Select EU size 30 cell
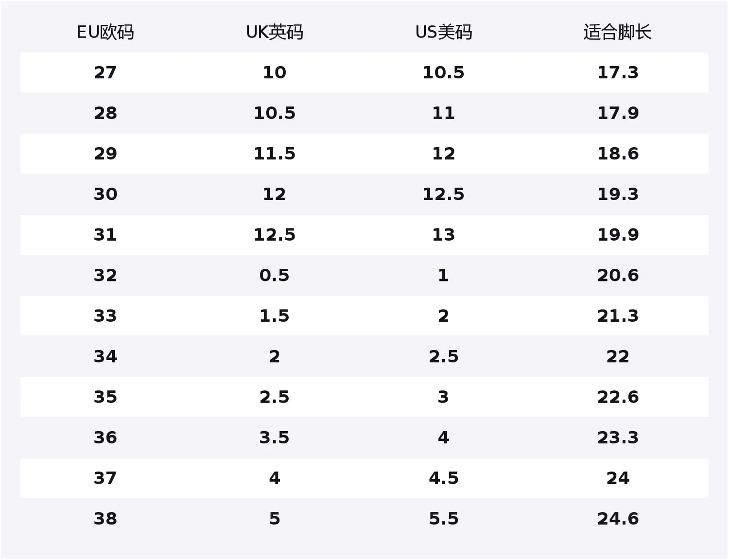This screenshot has height=560, width=729. (105, 194)
